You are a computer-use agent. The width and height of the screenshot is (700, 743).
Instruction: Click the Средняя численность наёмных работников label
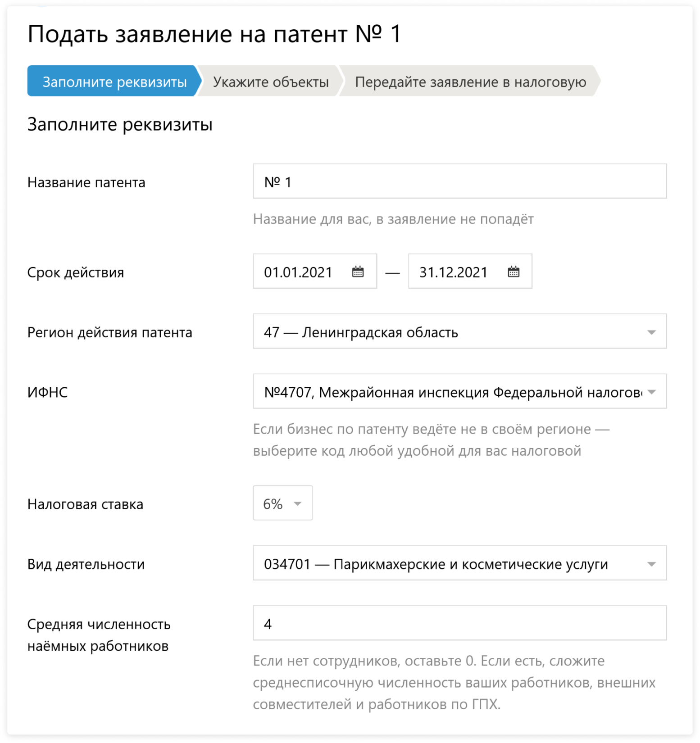[99, 635]
